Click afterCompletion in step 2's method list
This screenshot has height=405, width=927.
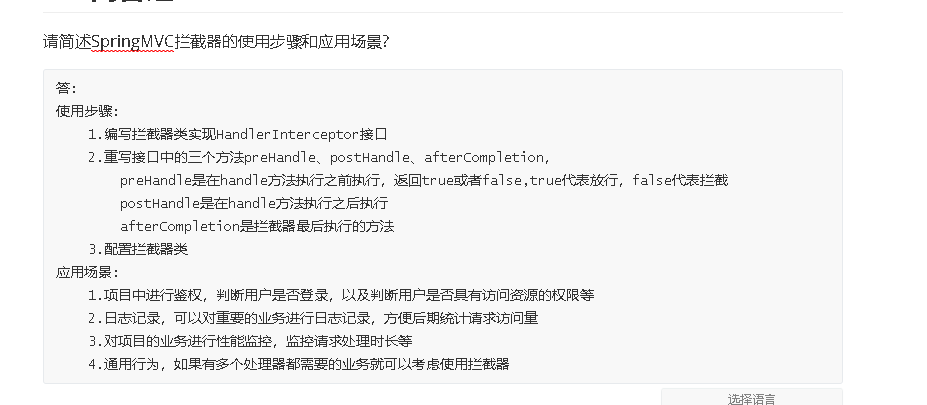click(x=484, y=157)
